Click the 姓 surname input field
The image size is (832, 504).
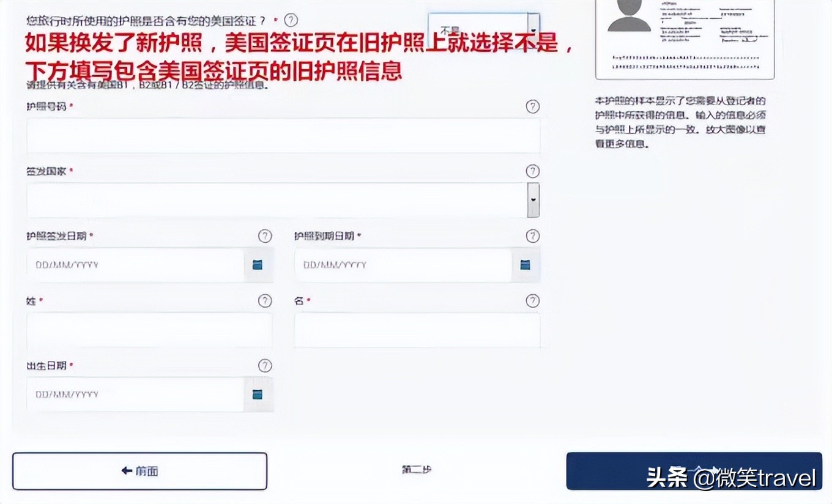tap(150, 330)
